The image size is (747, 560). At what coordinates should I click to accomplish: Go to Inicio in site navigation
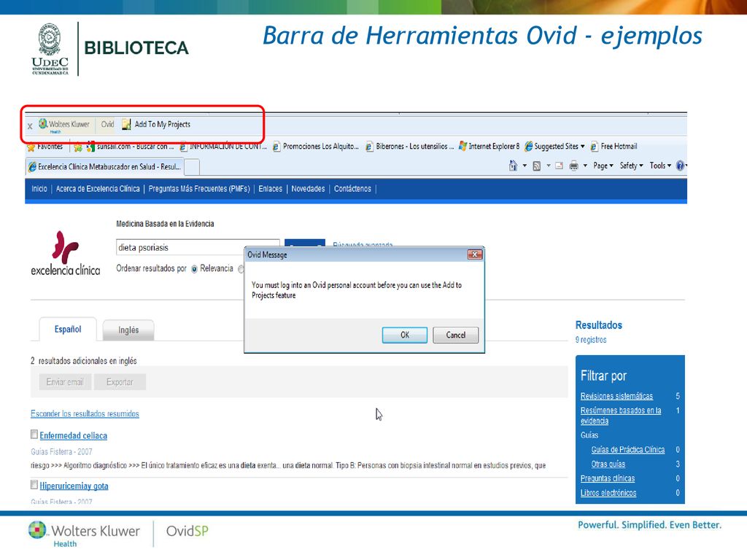tap(39, 189)
